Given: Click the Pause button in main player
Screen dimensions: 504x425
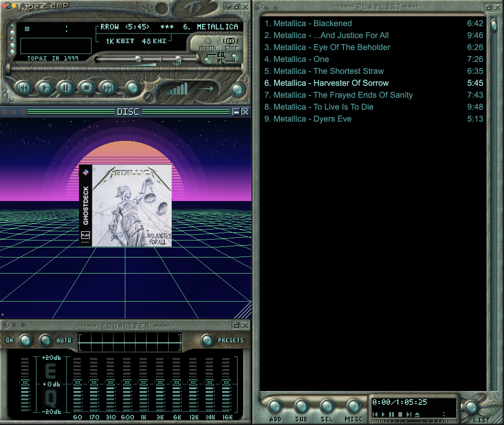Looking at the screenshot, I should [66, 88].
